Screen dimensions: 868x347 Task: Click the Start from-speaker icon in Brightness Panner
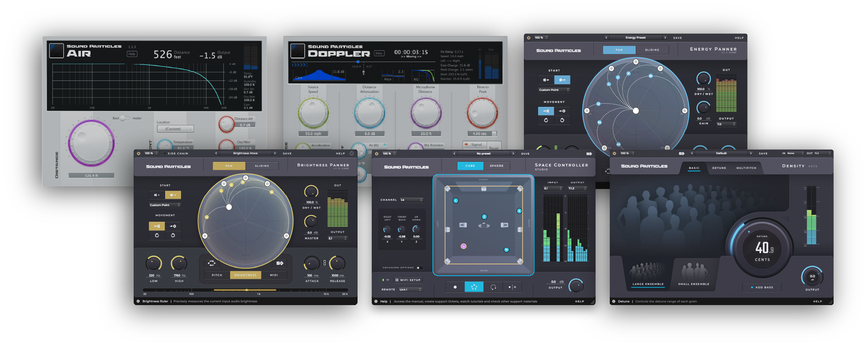coord(157,195)
